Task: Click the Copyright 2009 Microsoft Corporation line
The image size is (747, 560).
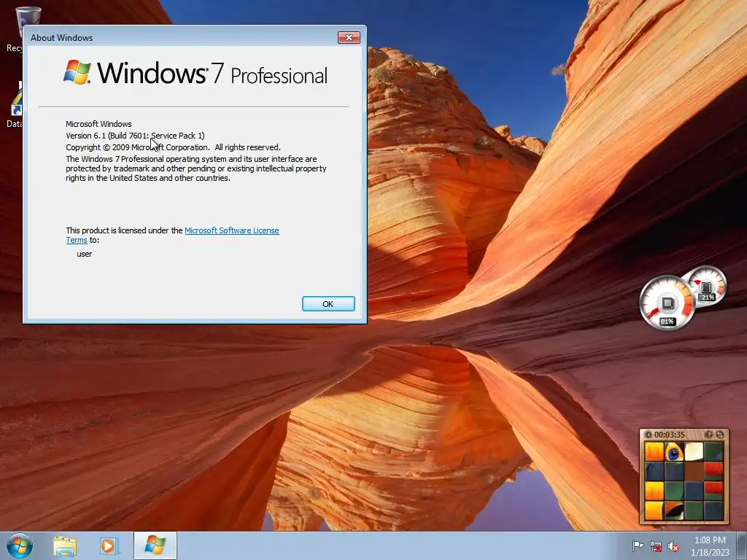Action: (173, 147)
